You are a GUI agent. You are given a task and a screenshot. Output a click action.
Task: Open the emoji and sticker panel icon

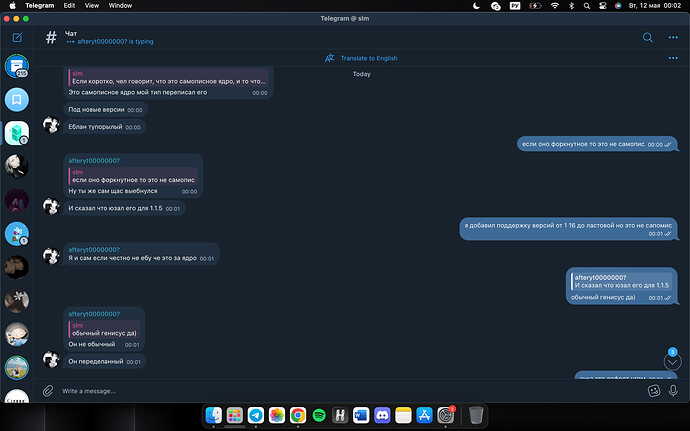coord(654,390)
